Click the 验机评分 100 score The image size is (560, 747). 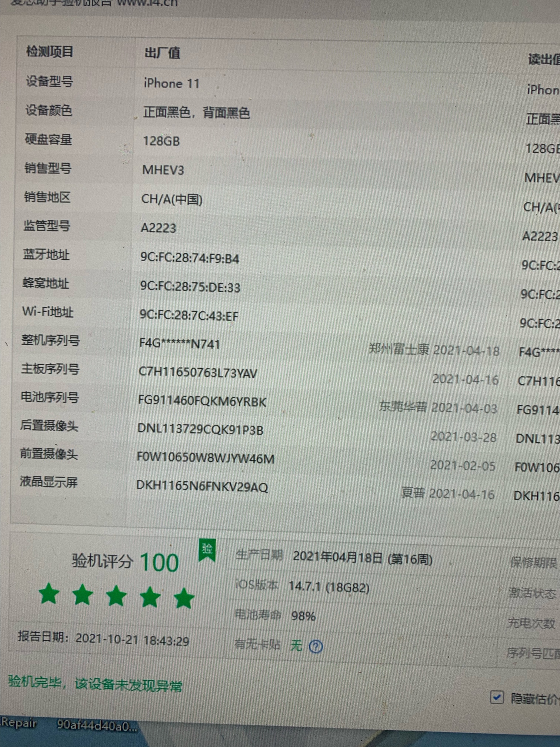(x=125, y=562)
